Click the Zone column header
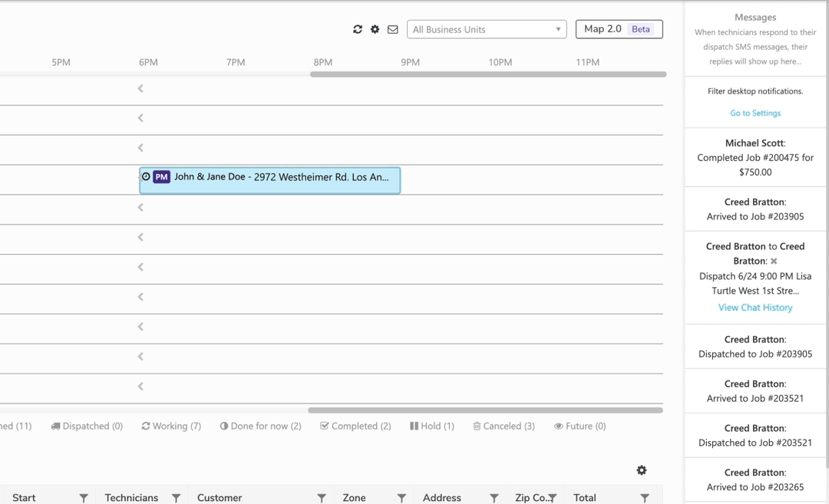 (x=354, y=498)
